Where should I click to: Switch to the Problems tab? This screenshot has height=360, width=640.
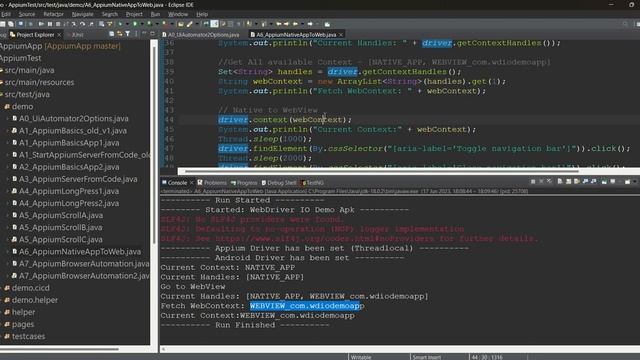point(212,182)
